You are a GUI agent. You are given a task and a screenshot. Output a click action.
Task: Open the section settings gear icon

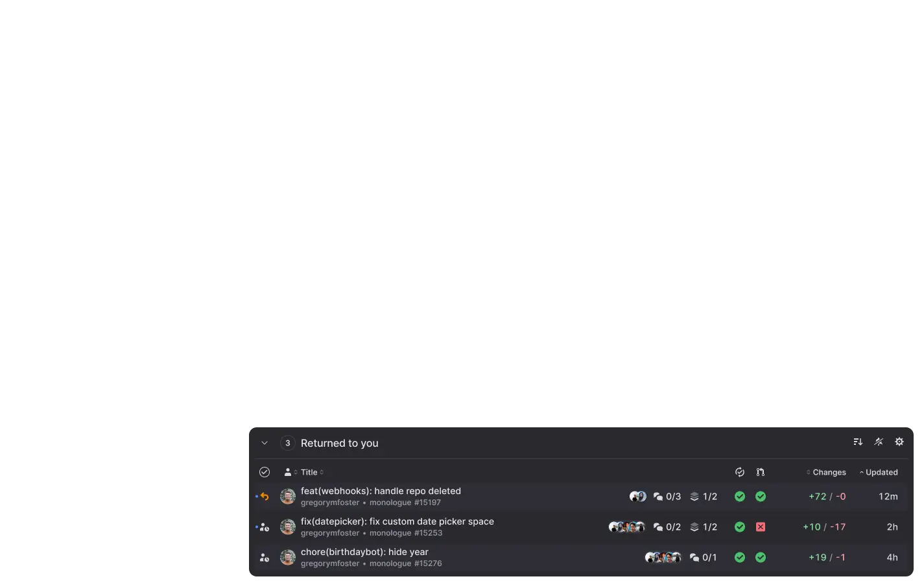[899, 442]
